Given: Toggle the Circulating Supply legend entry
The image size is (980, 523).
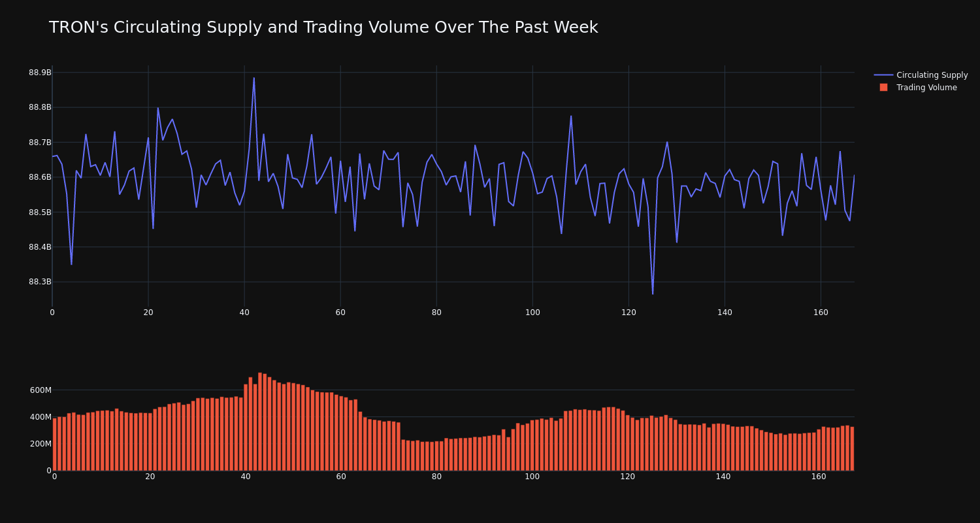Looking at the screenshot, I should (921, 75).
